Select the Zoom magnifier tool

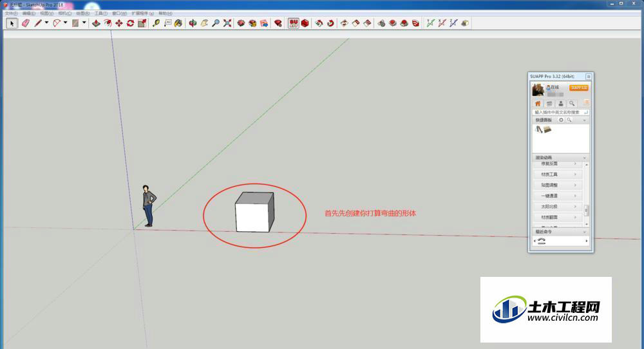(x=216, y=23)
